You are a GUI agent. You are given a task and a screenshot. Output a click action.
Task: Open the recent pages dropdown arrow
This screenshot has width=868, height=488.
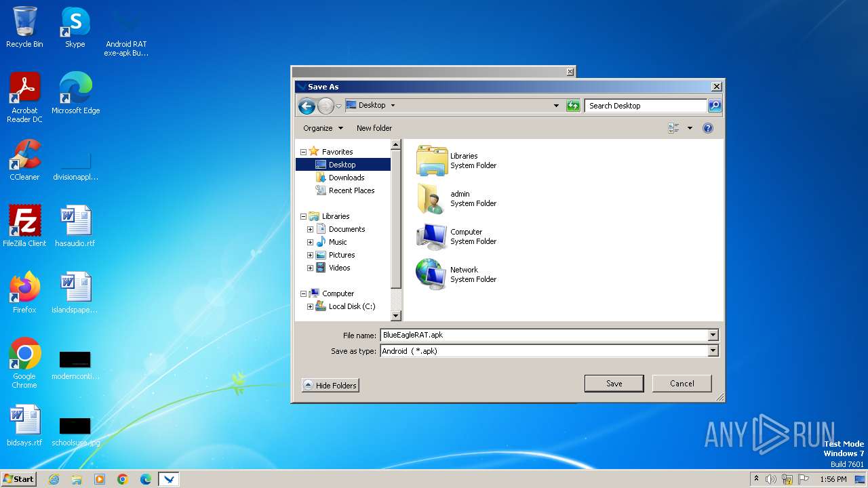tap(339, 106)
